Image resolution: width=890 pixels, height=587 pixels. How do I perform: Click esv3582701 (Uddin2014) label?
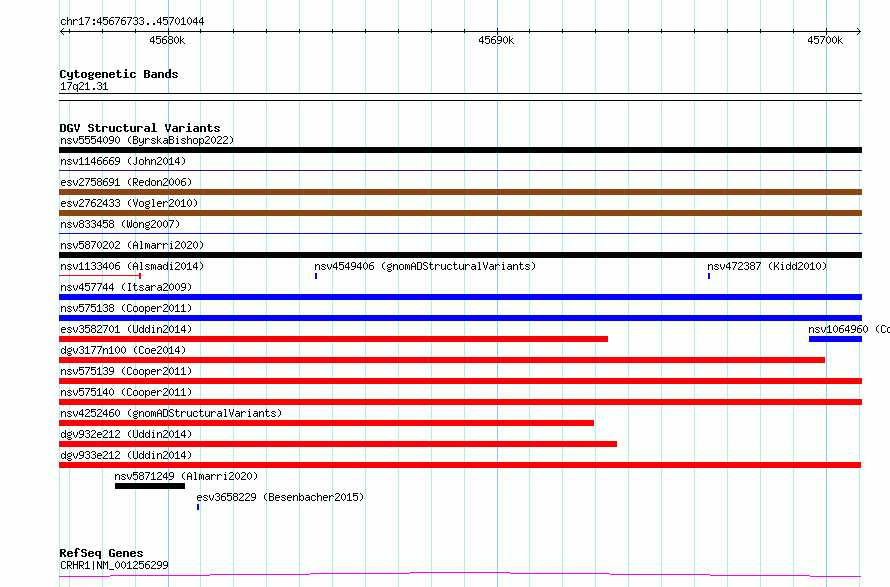point(126,329)
